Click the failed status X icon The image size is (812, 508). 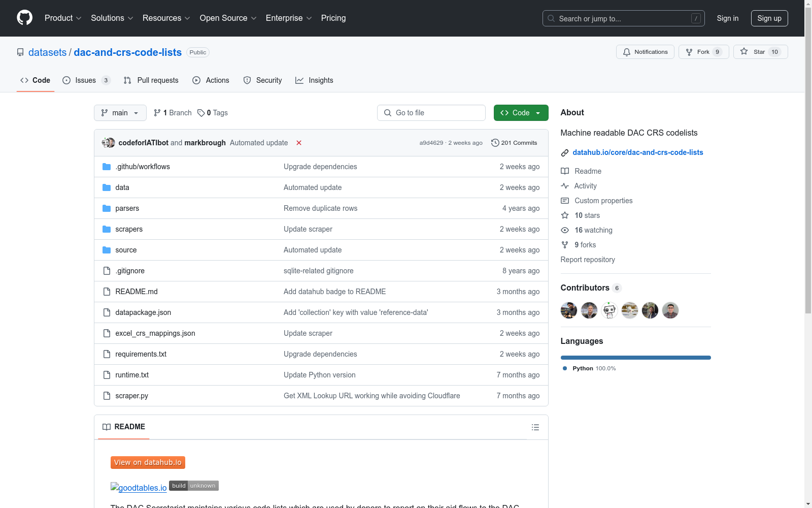299,143
